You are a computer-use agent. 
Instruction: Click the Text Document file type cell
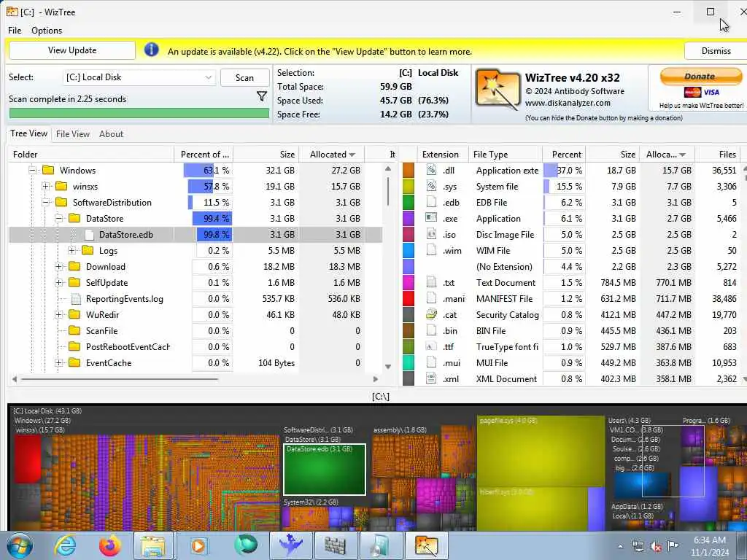(506, 282)
